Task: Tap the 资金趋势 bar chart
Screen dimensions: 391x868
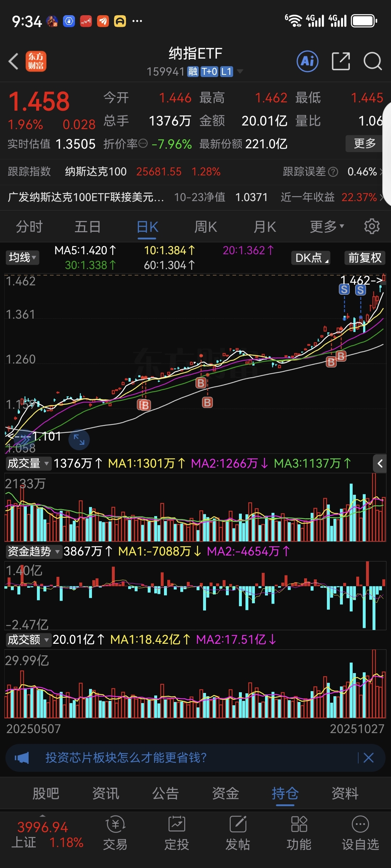Action: (x=195, y=595)
